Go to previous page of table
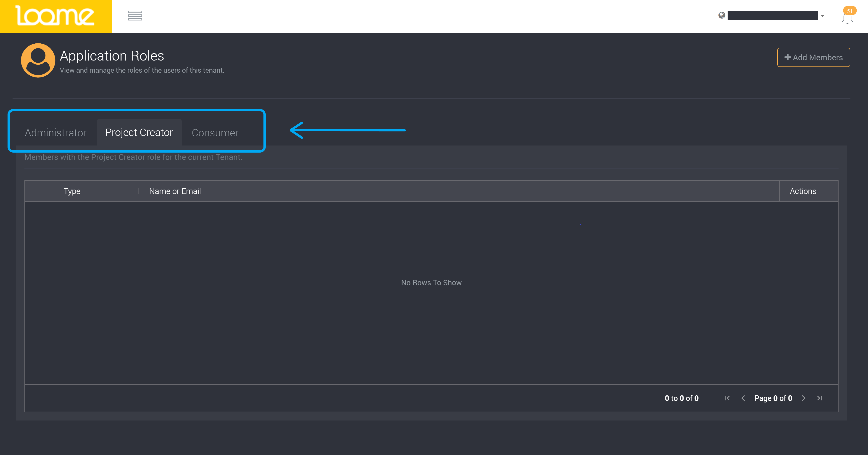The width and height of the screenshot is (868, 455). (x=743, y=398)
